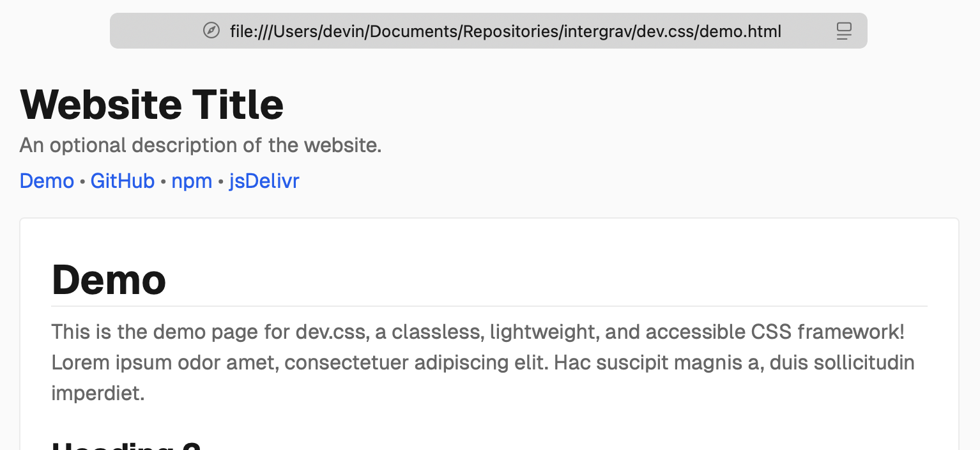980x450 pixels.
Task: Click the dot separator between Demo and GitHub
Action: tap(82, 181)
